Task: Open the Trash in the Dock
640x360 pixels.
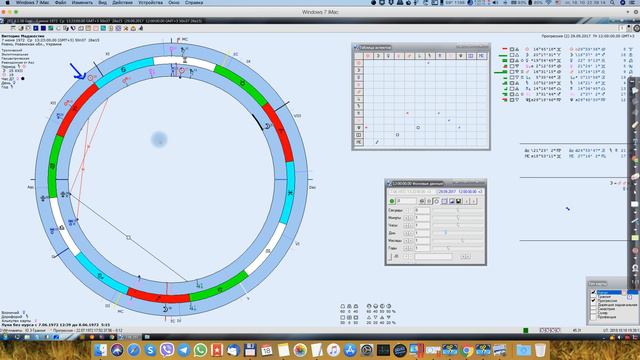Action: coord(540,350)
